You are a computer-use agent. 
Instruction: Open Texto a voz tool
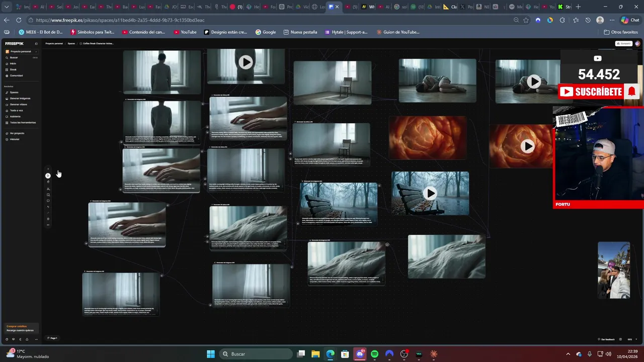click(x=17, y=111)
